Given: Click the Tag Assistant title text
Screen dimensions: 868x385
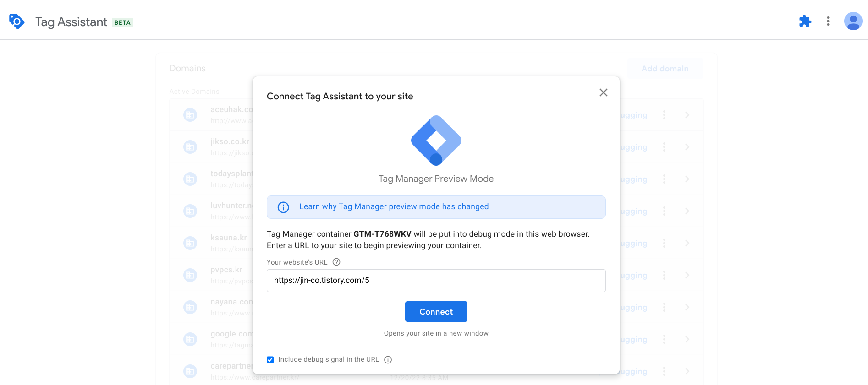Looking at the screenshot, I should point(71,22).
